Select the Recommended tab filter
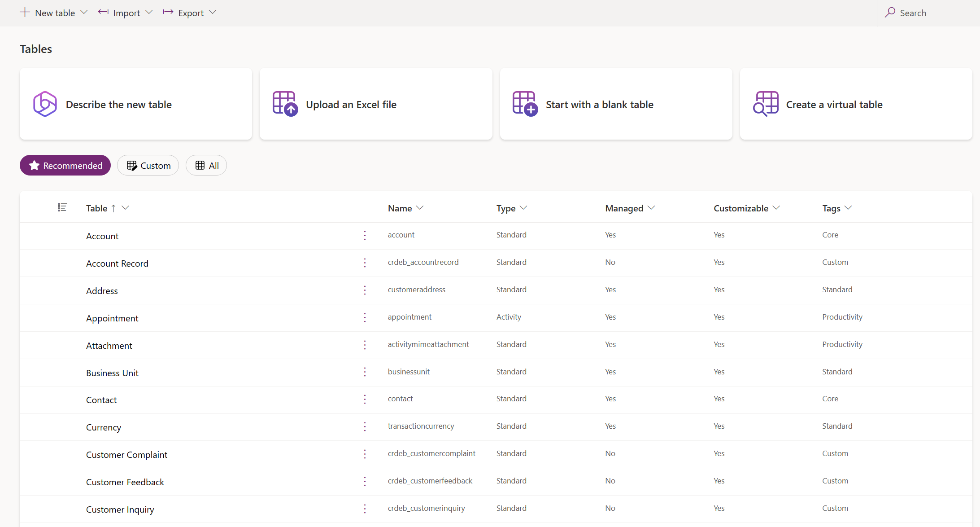Image resolution: width=980 pixels, height=527 pixels. [x=65, y=166]
